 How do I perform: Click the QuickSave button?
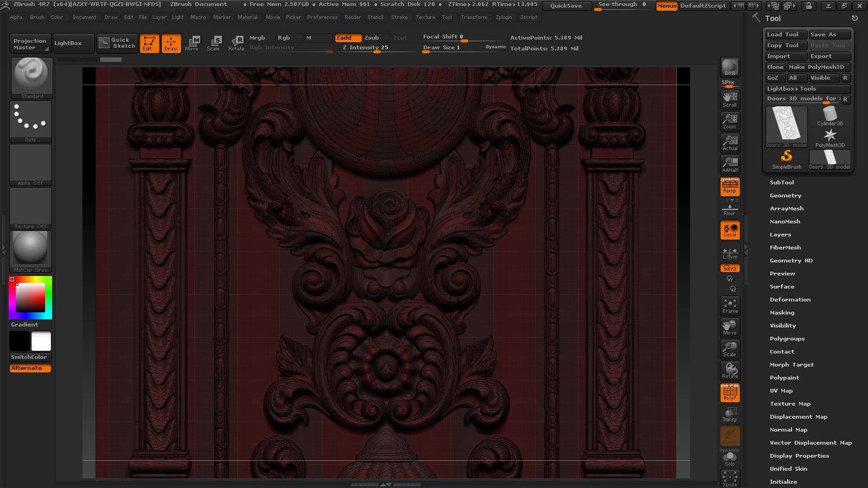(x=565, y=6)
